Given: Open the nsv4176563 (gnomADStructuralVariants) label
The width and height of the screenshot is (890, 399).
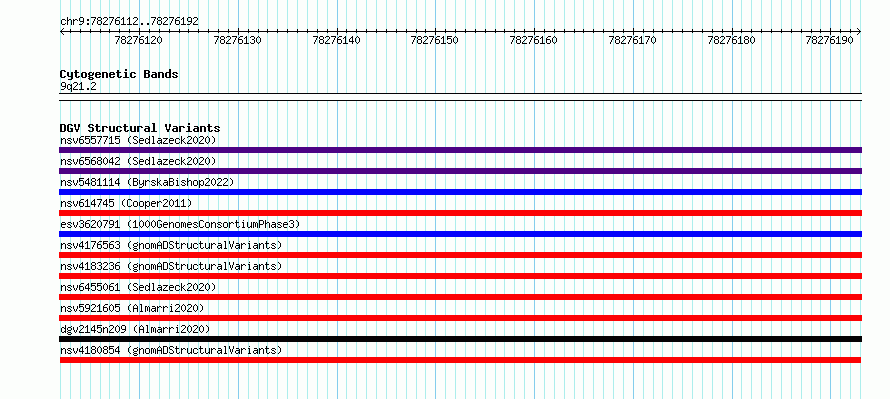Looking at the screenshot, I should pyautogui.click(x=171, y=245).
